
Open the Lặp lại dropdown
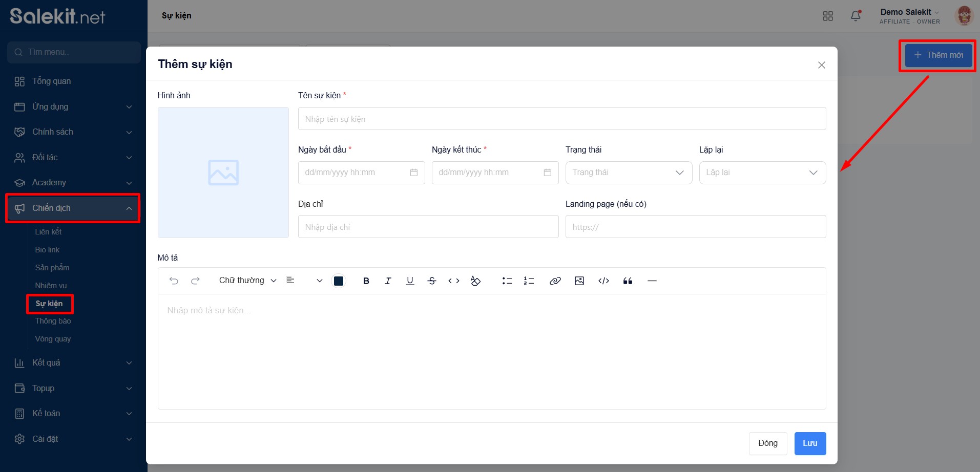pos(762,173)
